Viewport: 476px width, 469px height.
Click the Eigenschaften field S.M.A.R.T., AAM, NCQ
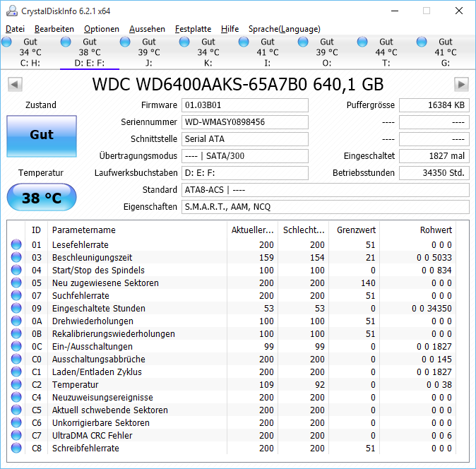326,207
